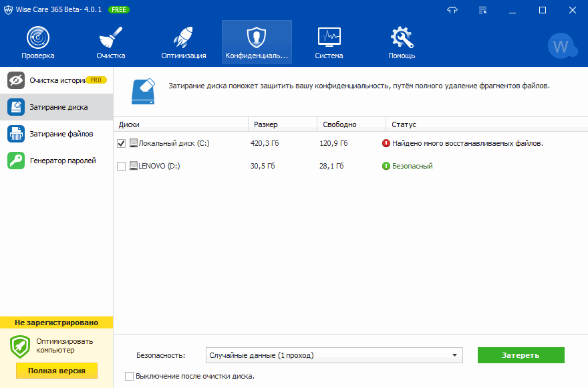Select Затирание файлов shredder icon
The image size is (588, 388).
click(x=16, y=134)
